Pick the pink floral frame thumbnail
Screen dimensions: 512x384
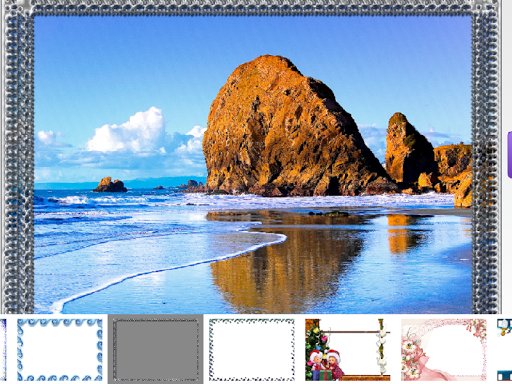click(444, 350)
